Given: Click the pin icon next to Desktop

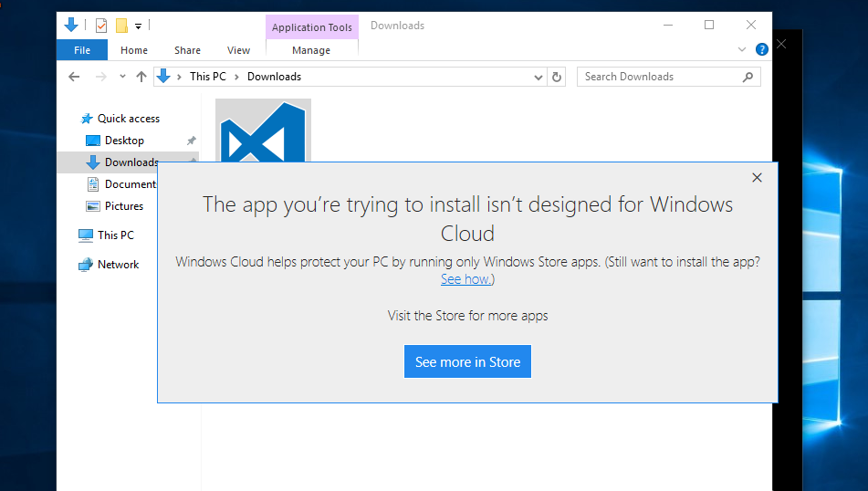Looking at the screenshot, I should [191, 141].
